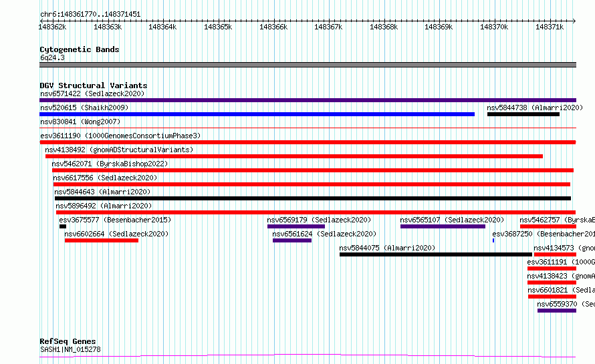
Task: Click the red nsv5896492 variant bar
Action: pyautogui.click(x=316, y=212)
